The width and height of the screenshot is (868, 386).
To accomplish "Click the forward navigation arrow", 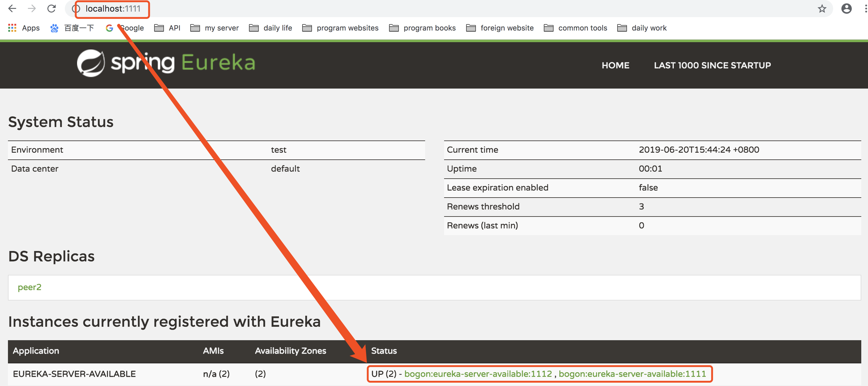I will pyautogui.click(x=32, y=9).
